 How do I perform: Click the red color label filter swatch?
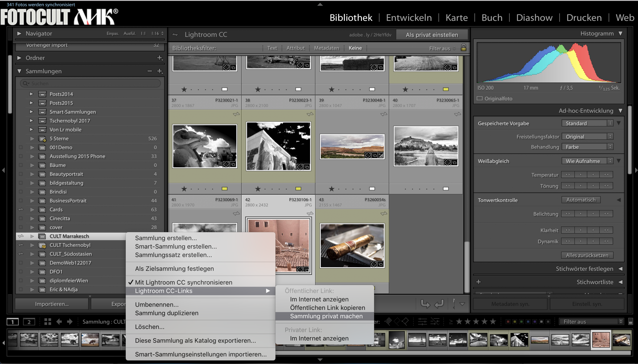point(508,322)
